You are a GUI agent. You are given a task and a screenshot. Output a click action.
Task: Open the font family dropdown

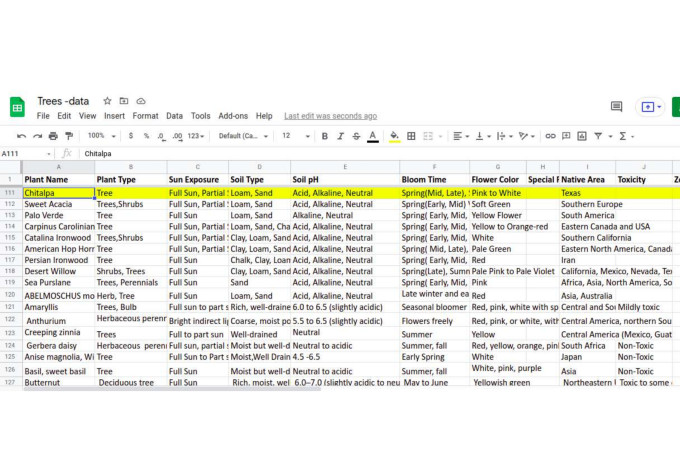point(243,136)
